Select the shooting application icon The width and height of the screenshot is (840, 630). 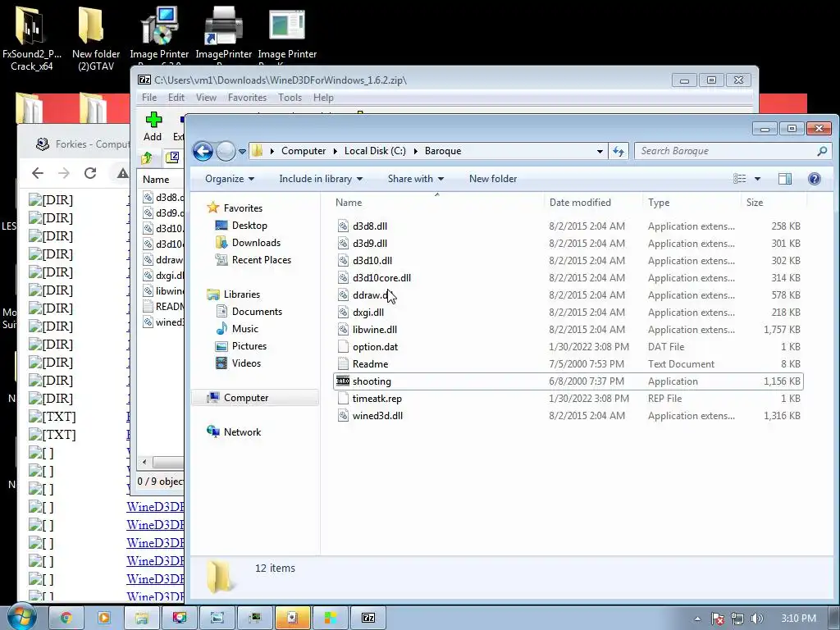(343, 381)
